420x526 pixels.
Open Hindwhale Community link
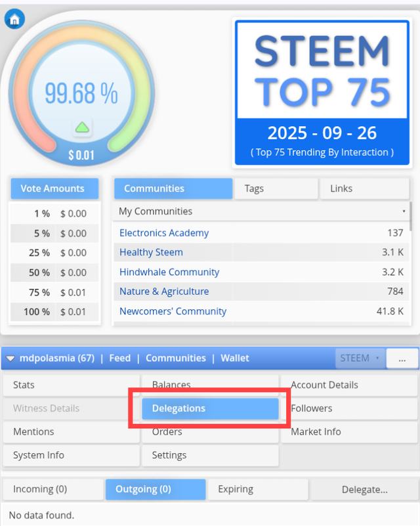[169, 272]
